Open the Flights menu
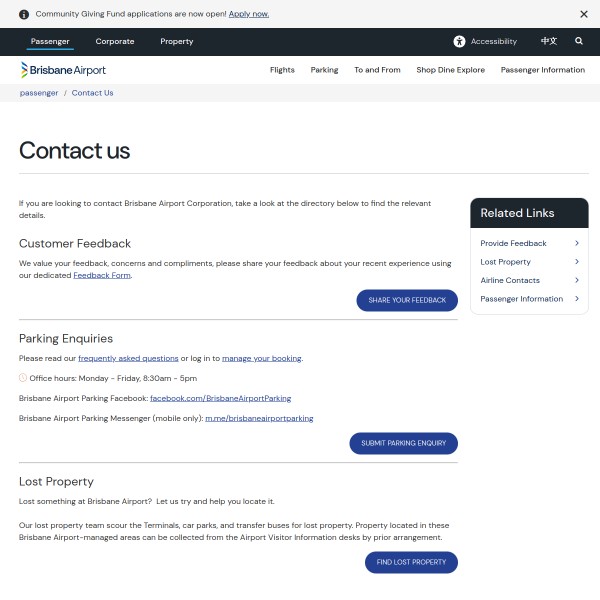Viewport: 600px width, 600px height. click(282, 70)
